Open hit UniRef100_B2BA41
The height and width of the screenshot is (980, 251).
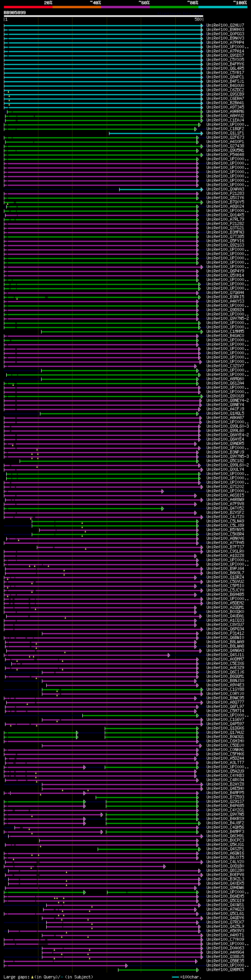[225, 103]
